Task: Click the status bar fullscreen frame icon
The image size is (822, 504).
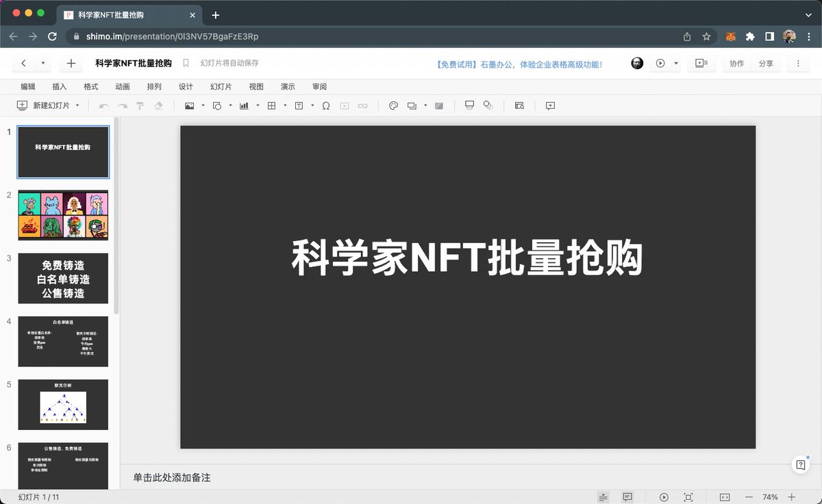Action: click(688, 496)
